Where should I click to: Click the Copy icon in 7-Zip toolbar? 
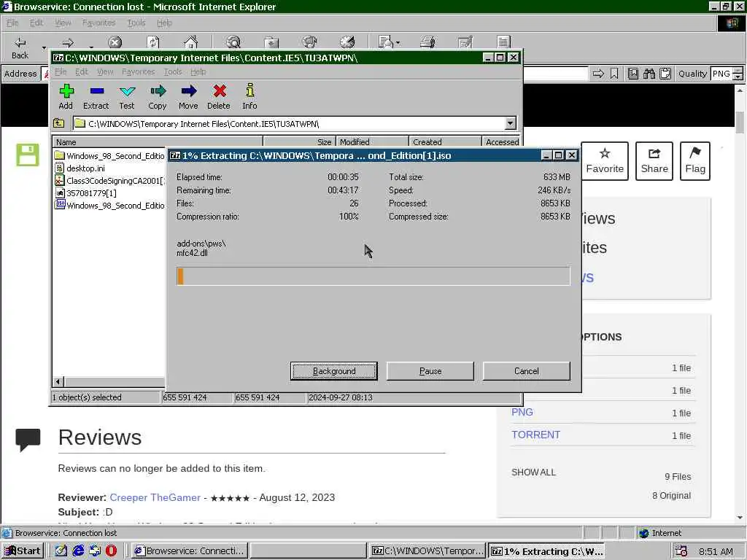click(158, 91)
